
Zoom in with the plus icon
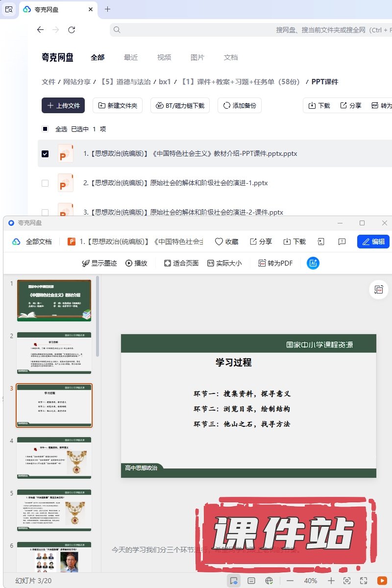point(331,581)
